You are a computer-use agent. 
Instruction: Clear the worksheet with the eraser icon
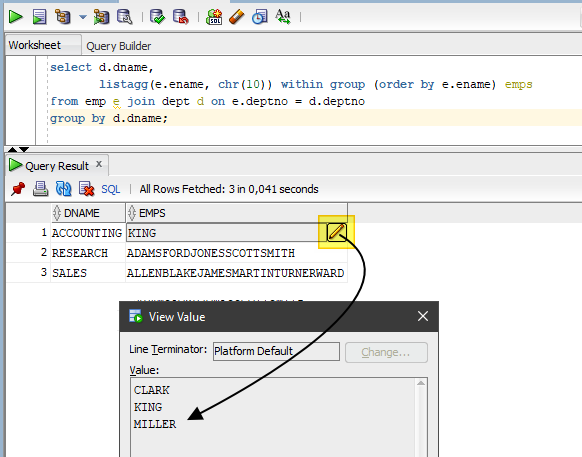point(236,17)
